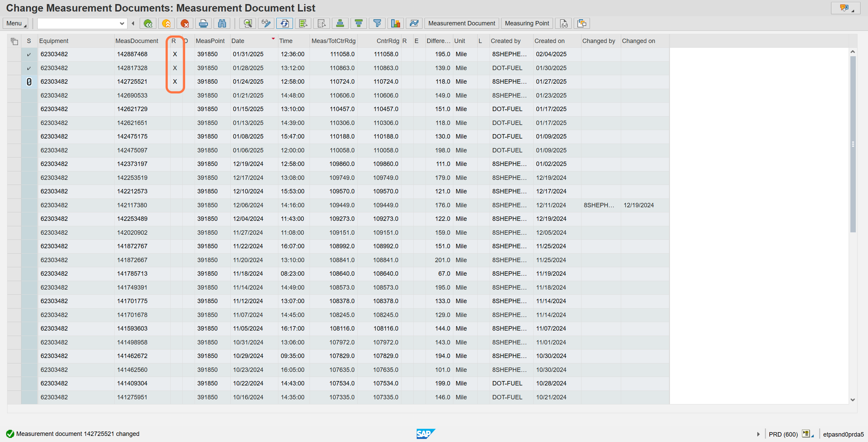The height and width of the screenshot is (442, 868).
Task: Click the Refresh icon
Action: pos(285,23)
